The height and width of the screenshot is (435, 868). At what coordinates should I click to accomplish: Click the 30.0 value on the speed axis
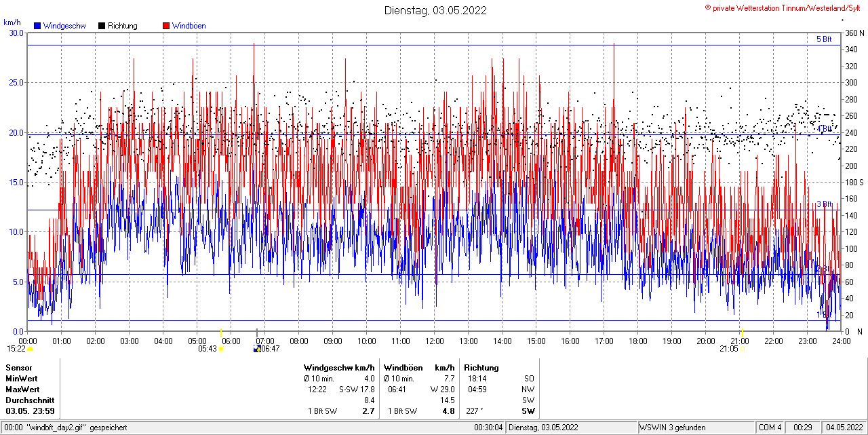(16, 33)
